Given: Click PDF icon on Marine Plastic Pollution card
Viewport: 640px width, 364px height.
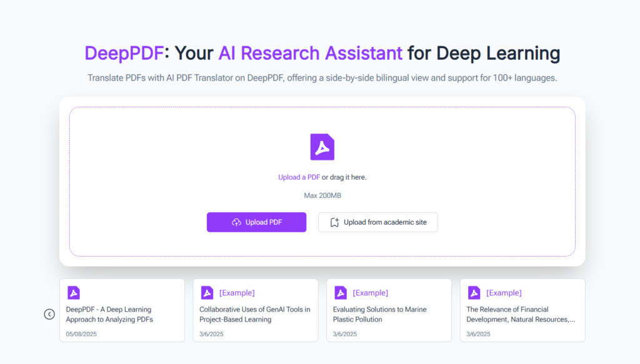Looking at the screenshot, I should 341,293.
